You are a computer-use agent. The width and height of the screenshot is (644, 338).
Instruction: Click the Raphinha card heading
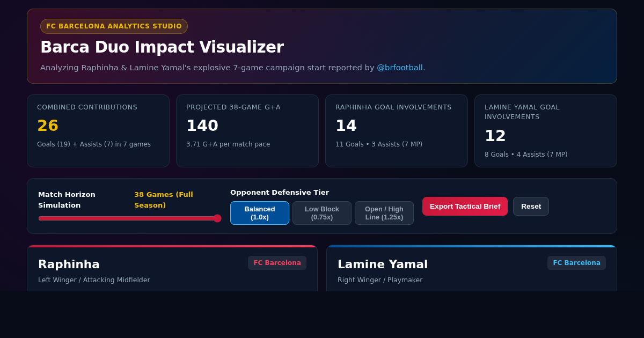(69, 264)
